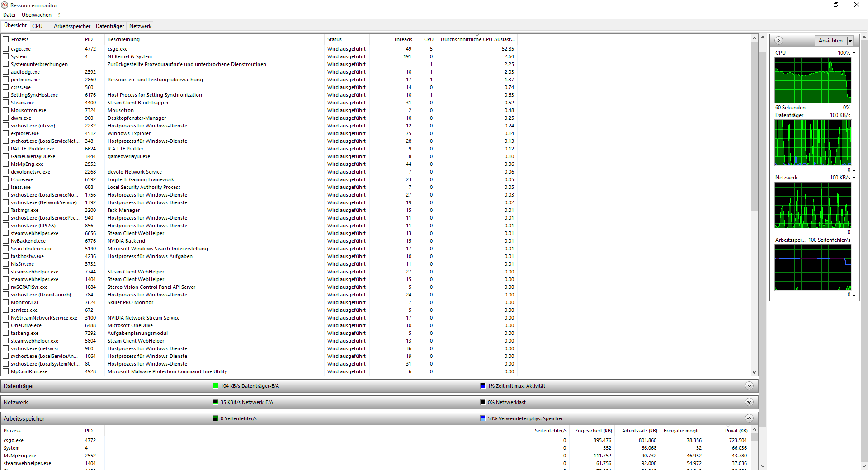Click the Netzwerk-E/A legend square

click(215, 402)
